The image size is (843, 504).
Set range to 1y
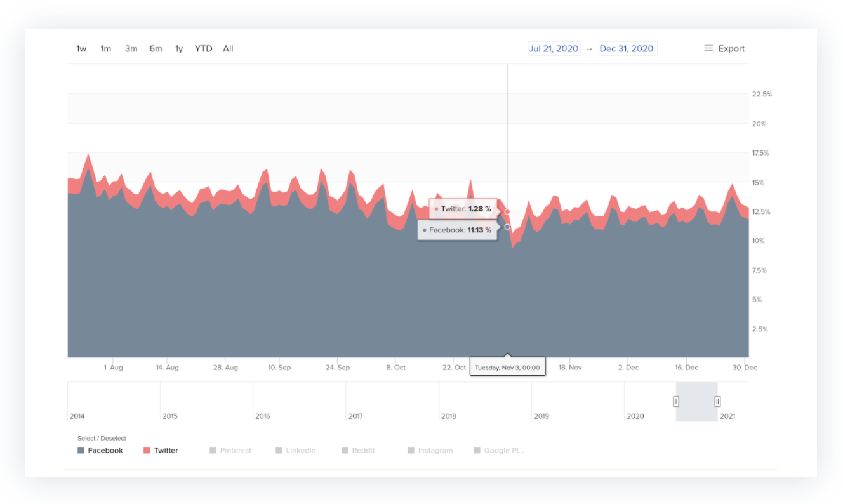pos(179,49)
